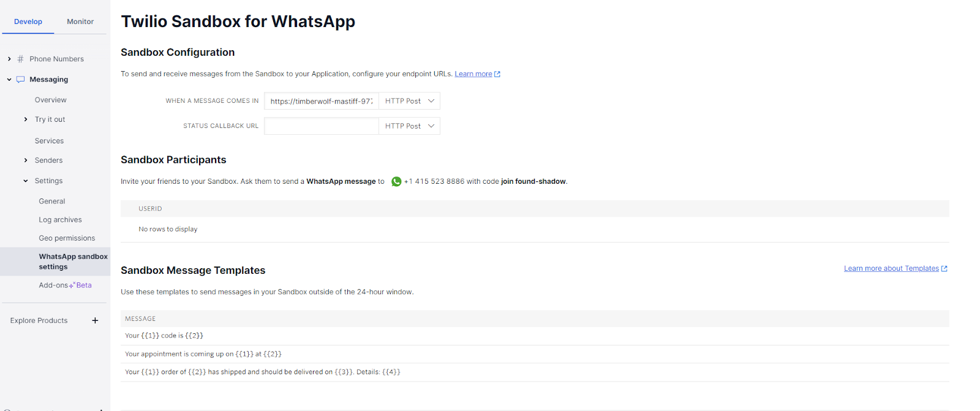The image size is (980, 411).
Task: Focus the When a message comes in URL field
Action: point(322,101)
